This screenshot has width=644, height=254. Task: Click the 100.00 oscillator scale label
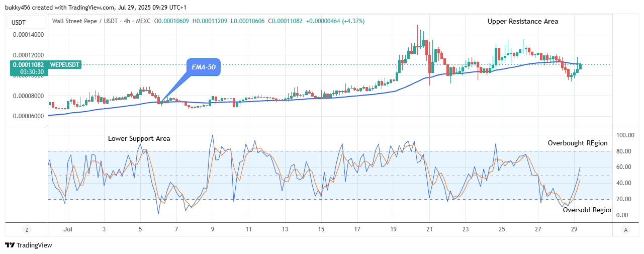click(626, 135)
